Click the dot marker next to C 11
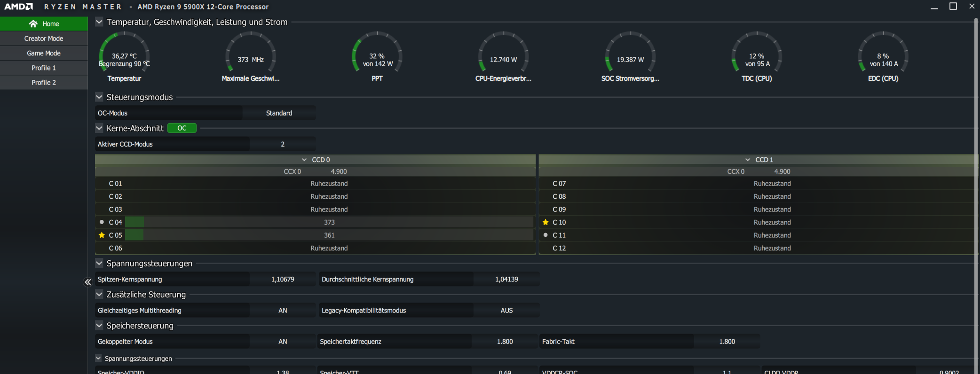Screen dimensions: 980x374 coord(545,235)
